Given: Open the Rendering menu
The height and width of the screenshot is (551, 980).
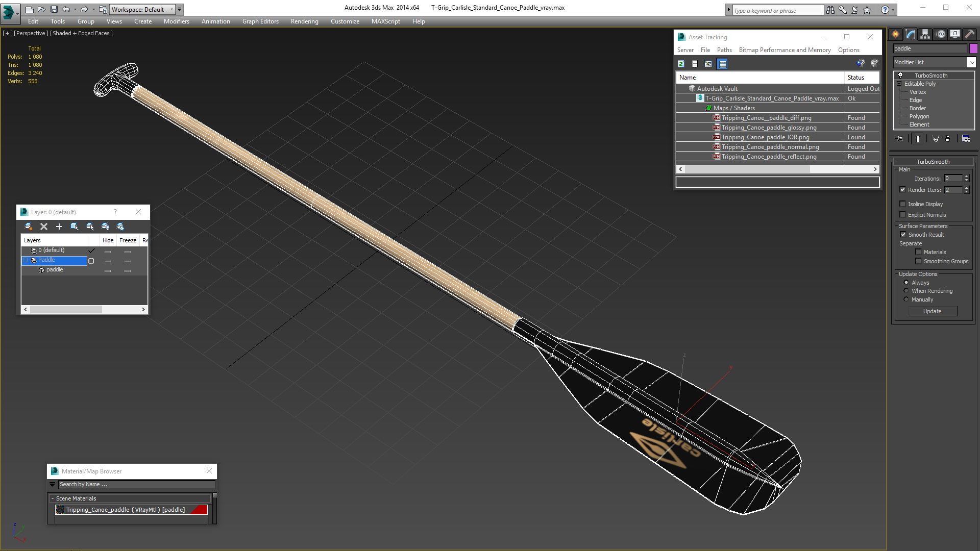Looking at the screenshot, I should [304, 21].
